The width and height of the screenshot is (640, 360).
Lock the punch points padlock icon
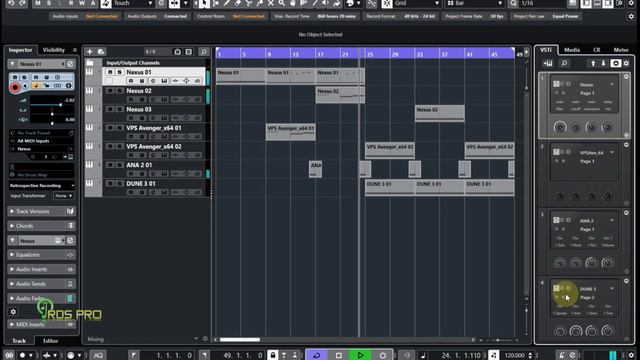coord(273,355)
